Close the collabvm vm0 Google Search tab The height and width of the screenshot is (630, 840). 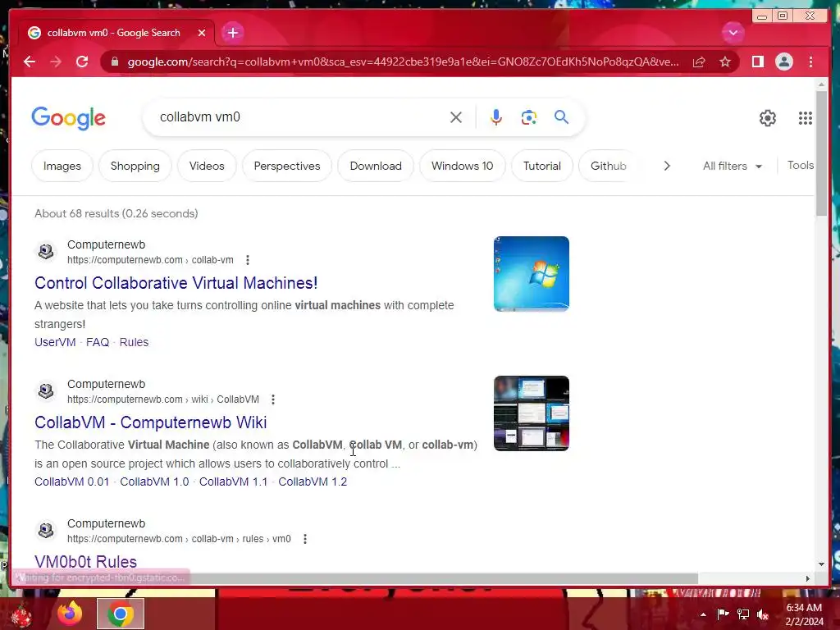click(x=202, y=33)
